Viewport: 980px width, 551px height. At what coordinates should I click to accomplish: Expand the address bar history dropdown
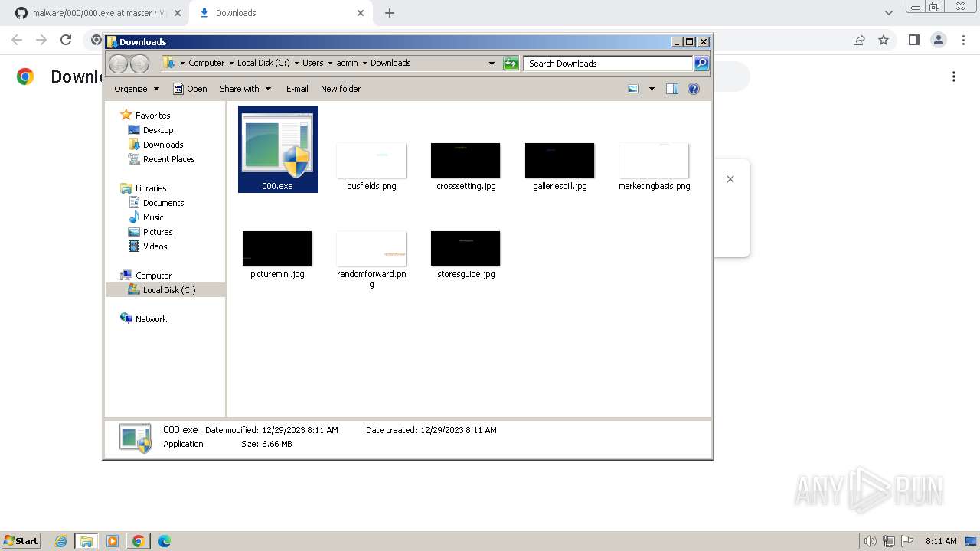[492, 64]
